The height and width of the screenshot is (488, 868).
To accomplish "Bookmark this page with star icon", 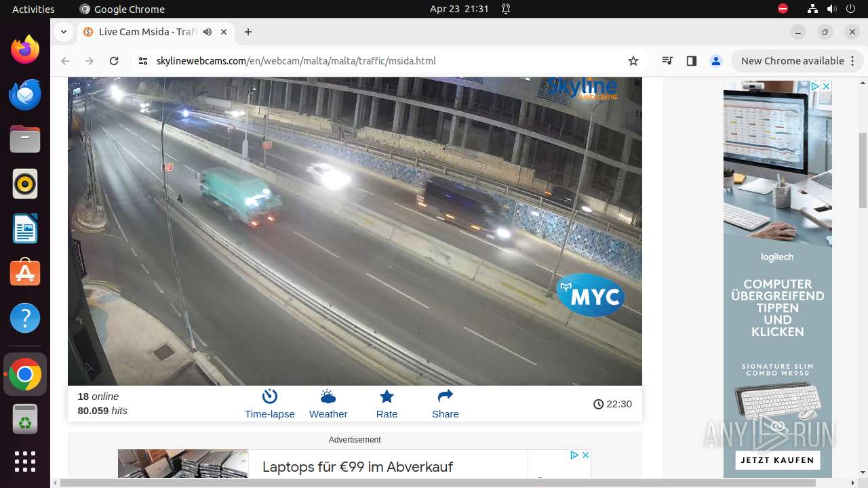I will pyautogui.click(x=633, y=61).
